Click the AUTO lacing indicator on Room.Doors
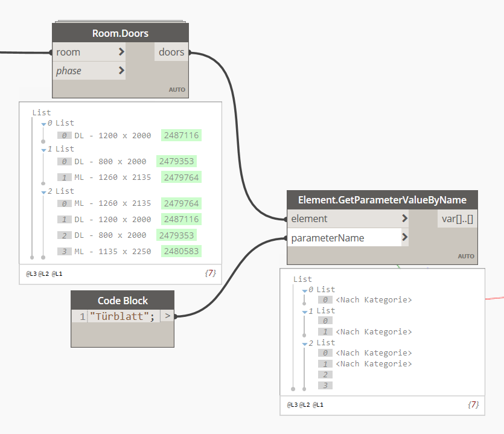 (177, 89)
